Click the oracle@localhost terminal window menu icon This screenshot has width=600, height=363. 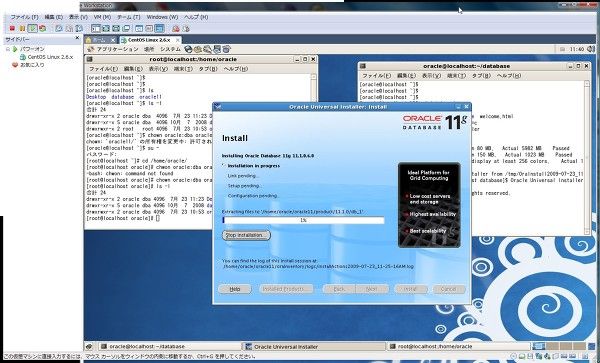tap(362, 66)
